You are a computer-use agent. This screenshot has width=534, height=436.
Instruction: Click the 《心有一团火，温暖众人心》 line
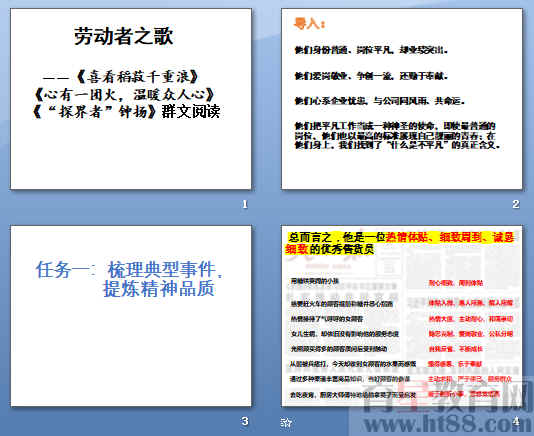pyautogui.click(x=125, y=94)
